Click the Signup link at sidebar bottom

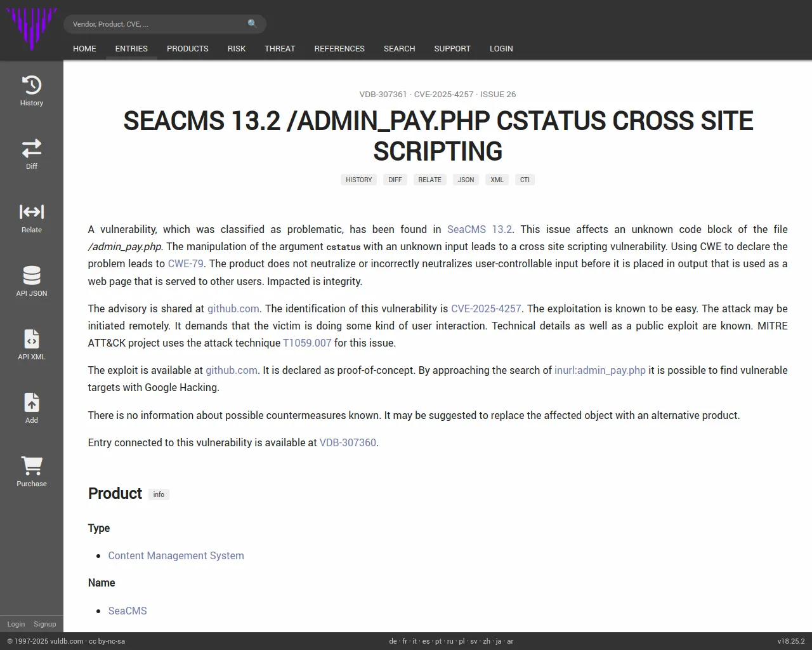click(45, 624)
